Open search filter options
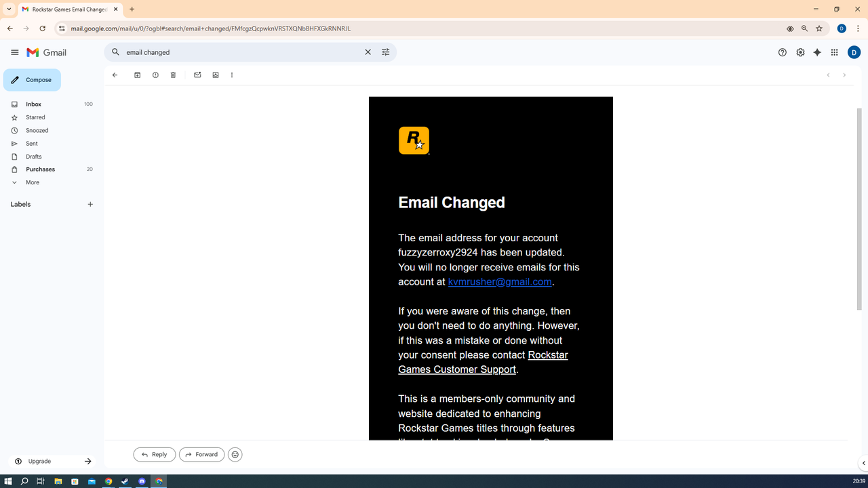 (386, 52)
